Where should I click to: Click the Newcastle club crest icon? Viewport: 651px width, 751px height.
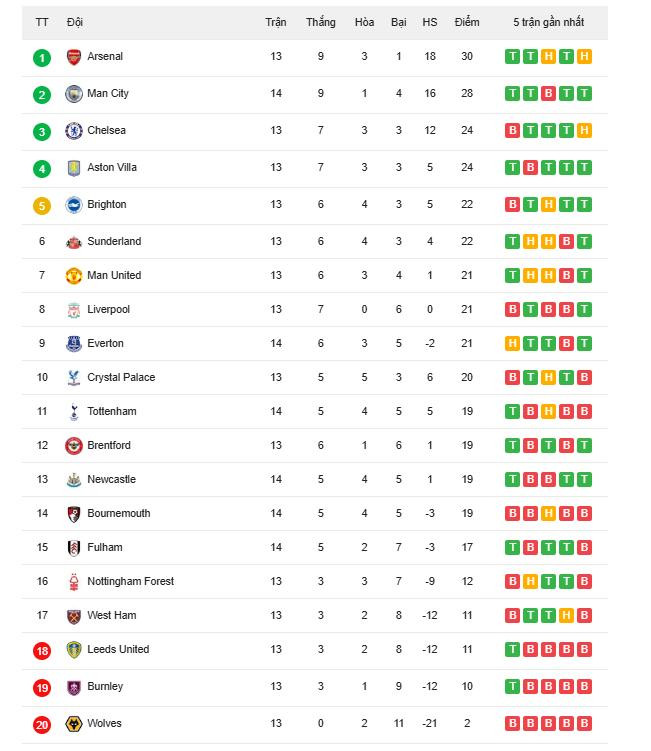[73, 480]
